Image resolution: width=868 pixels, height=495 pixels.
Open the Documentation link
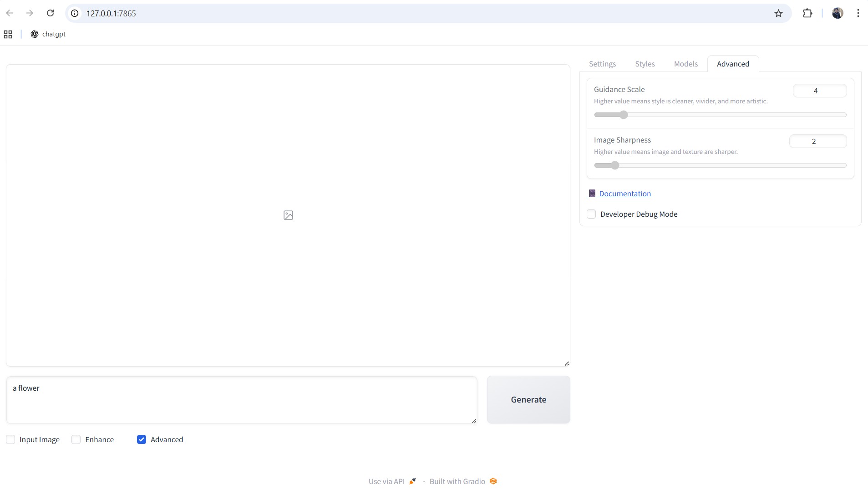click(624, 194)
